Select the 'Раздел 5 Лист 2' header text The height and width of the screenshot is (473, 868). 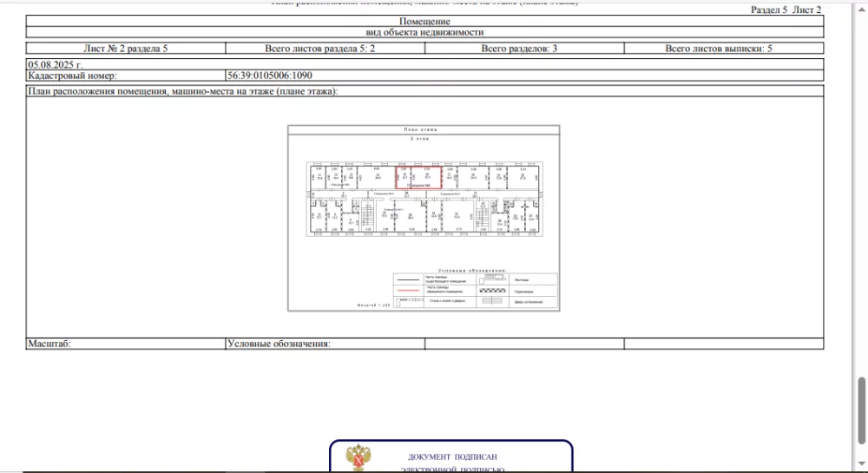(x=786, y=9)
